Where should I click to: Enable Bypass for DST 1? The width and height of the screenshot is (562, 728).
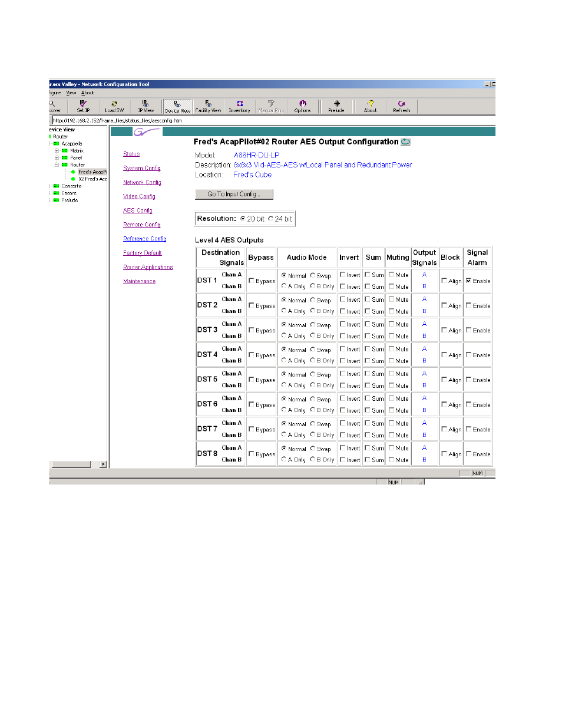click(252, 281)
